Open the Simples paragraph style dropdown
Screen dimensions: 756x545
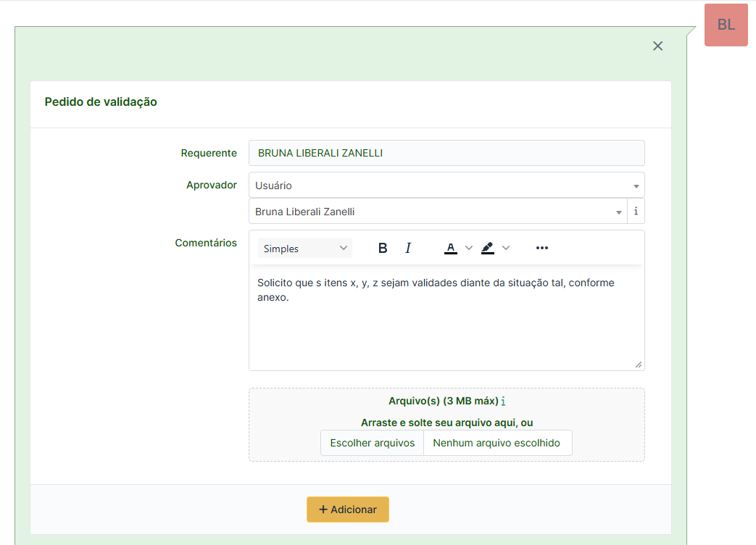[x=305, y=249]
